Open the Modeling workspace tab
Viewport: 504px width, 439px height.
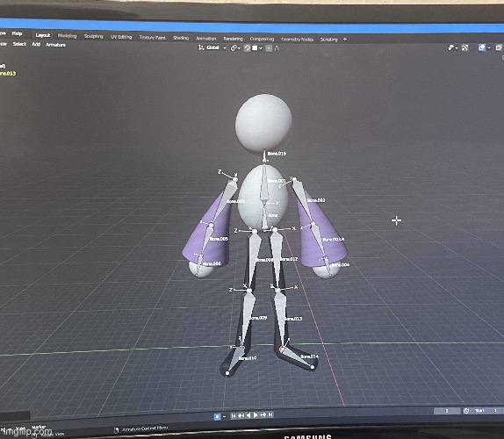68,36
